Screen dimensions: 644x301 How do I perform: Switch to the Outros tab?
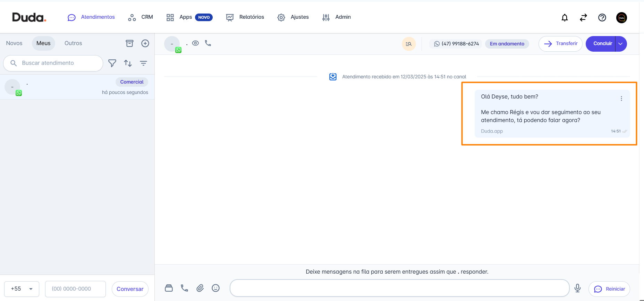point(73,43)
